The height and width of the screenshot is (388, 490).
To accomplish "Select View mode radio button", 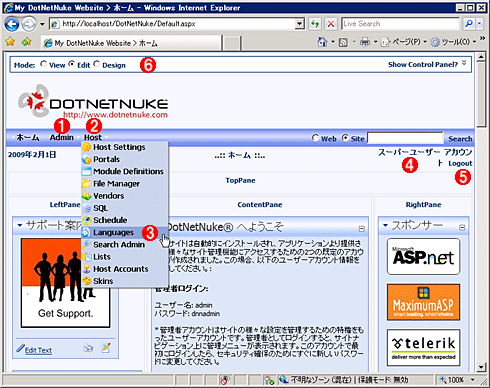I will (43, 64).
